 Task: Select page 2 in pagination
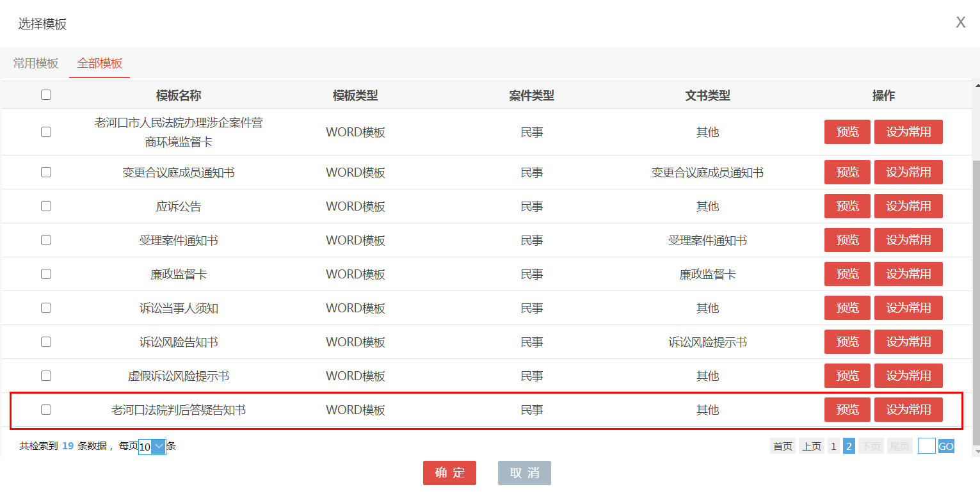click(x=849, y=447)
